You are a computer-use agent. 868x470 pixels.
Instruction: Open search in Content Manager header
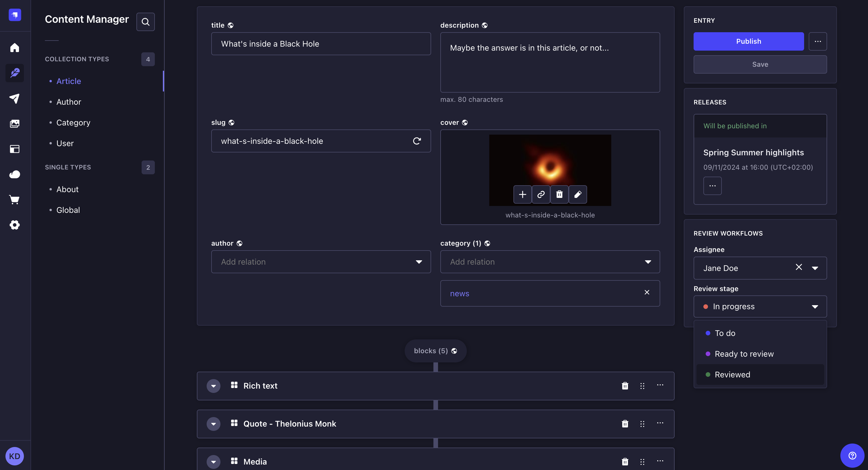tap(145, 22)
